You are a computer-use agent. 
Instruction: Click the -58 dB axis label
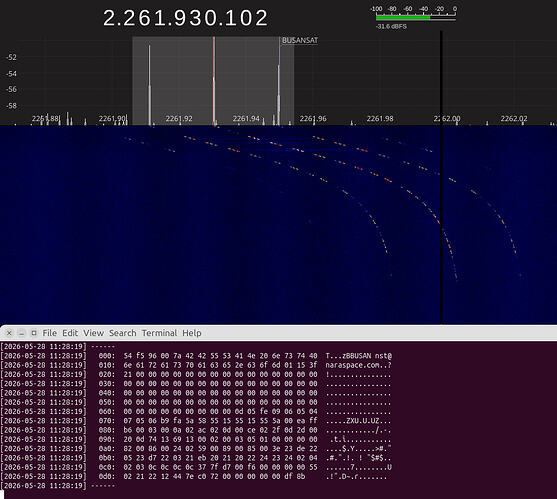pyautogui.click(x=11, y=106)
